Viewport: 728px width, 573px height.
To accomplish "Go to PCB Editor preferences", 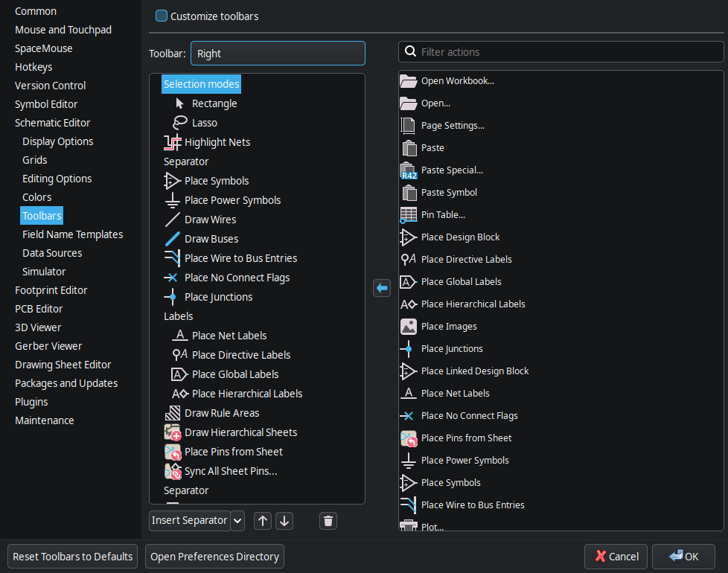I will click(x=39, y=309).
